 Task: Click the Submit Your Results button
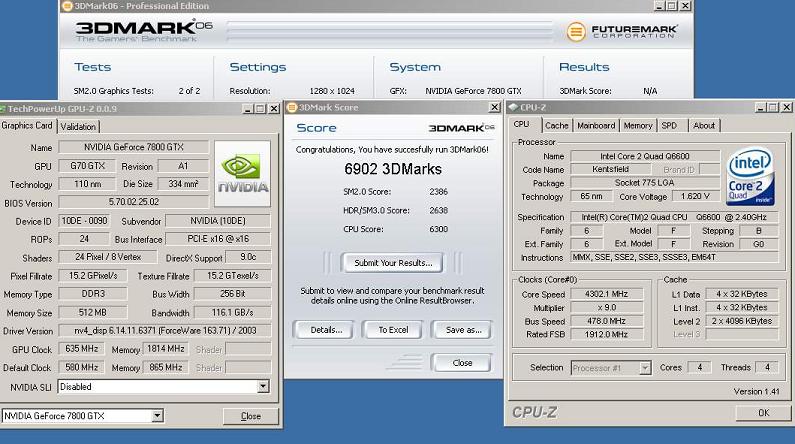point(393,263)
